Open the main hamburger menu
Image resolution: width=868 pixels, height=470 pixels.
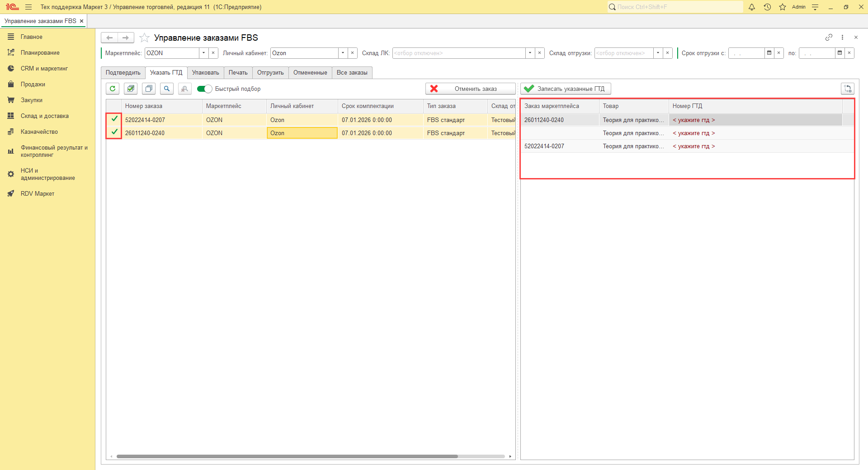[x=28, y=7]
